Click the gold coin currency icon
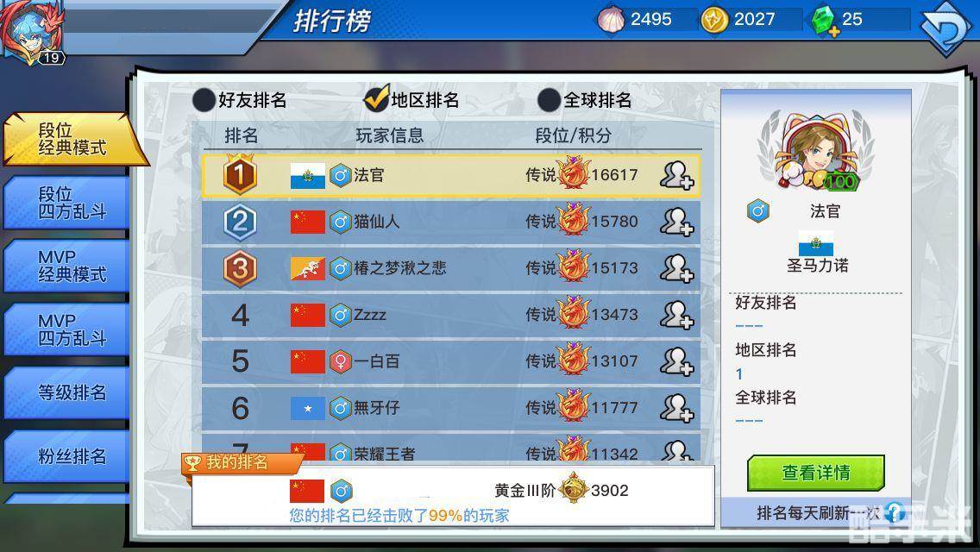Screen dimensions: 980x552 tap(714, 20)
